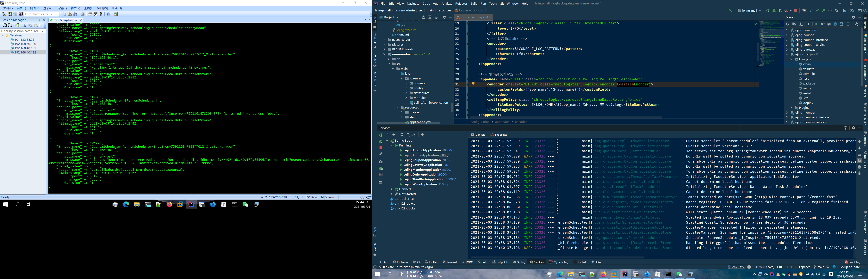
Task: Click 'Enter host' field in SecureCRT
Action: (x=41, y=14)
